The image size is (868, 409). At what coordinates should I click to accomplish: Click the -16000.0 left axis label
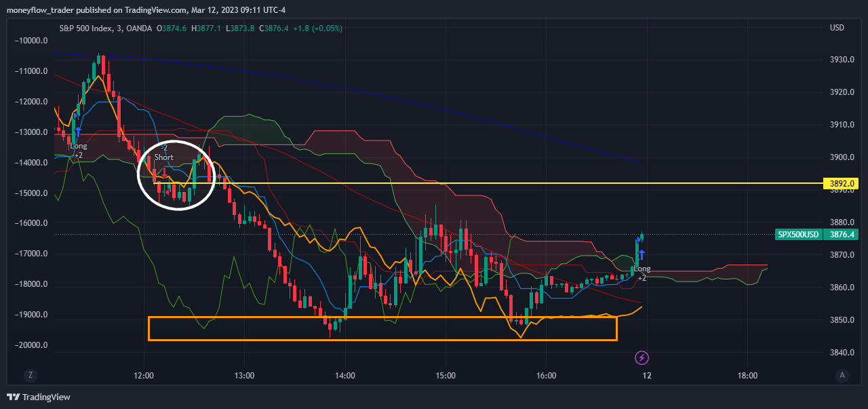31,223
